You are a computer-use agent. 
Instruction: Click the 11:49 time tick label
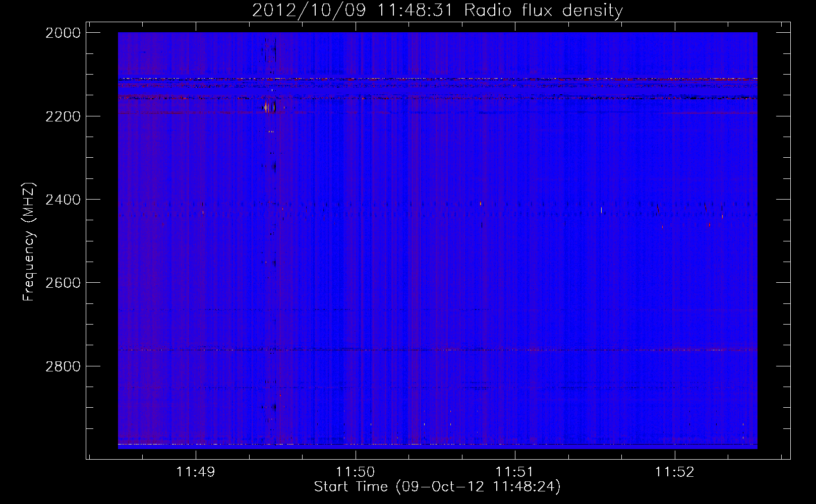pos(196,472)
